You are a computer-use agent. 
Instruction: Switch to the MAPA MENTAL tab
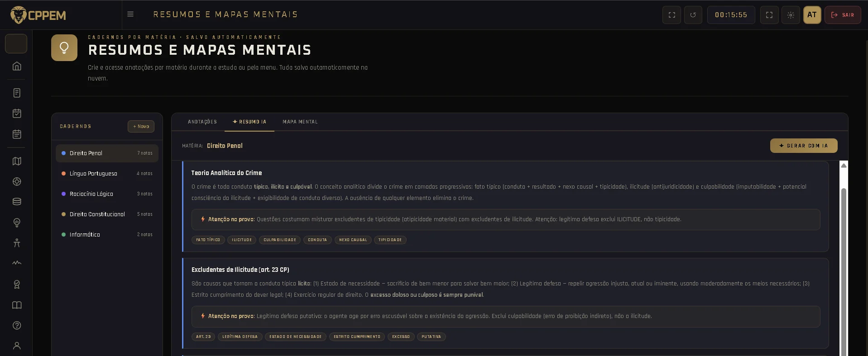click(300, 122)
